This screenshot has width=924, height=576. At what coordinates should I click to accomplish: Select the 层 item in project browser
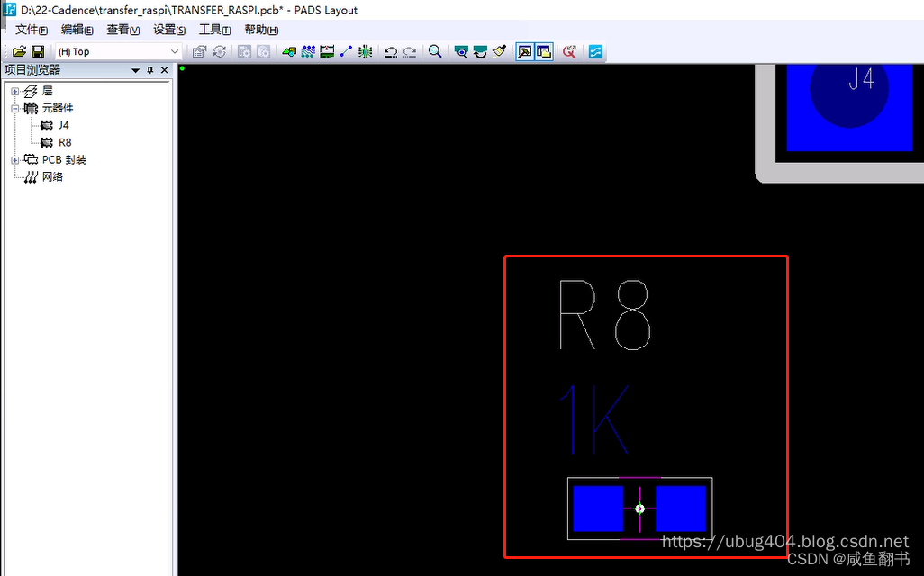[47, 91]
